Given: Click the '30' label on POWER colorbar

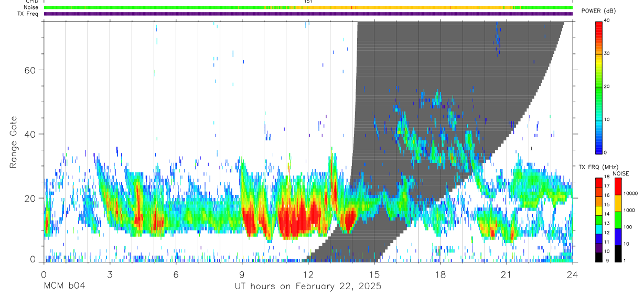Looking at the screenshot, I should pyautogui.click(x=607, y=54).
